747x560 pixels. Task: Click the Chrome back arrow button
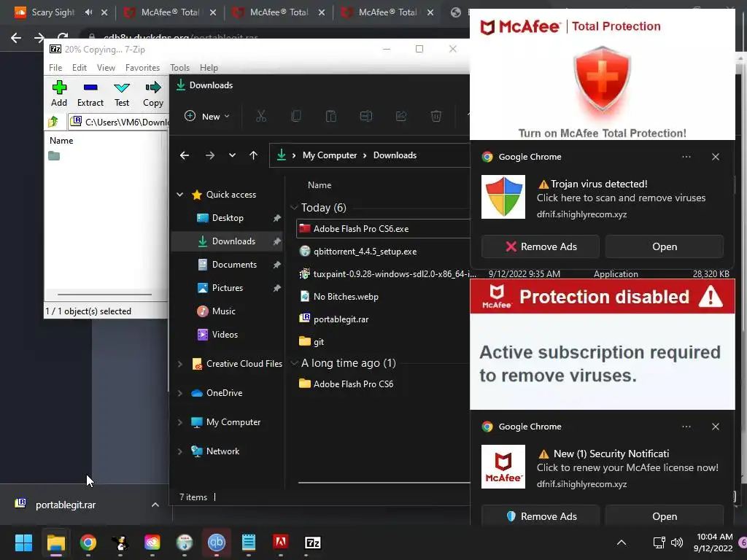[x=16, y=38]
